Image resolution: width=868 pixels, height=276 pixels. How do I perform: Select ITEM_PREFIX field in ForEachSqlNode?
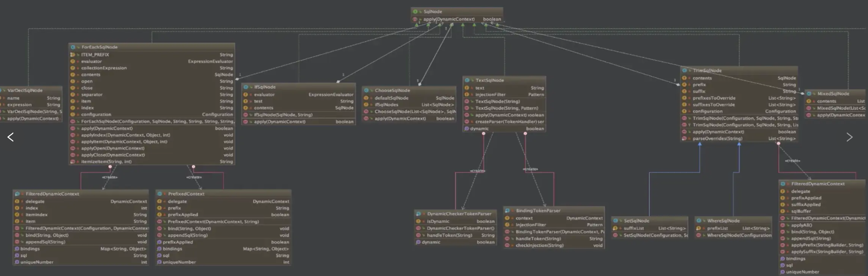click(x=95, y=55)
